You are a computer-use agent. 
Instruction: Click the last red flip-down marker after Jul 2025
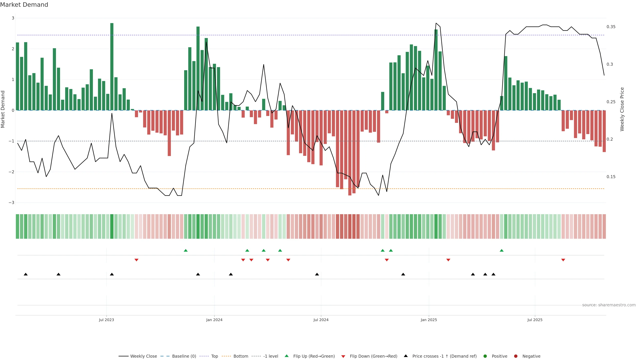click(563, 260)
